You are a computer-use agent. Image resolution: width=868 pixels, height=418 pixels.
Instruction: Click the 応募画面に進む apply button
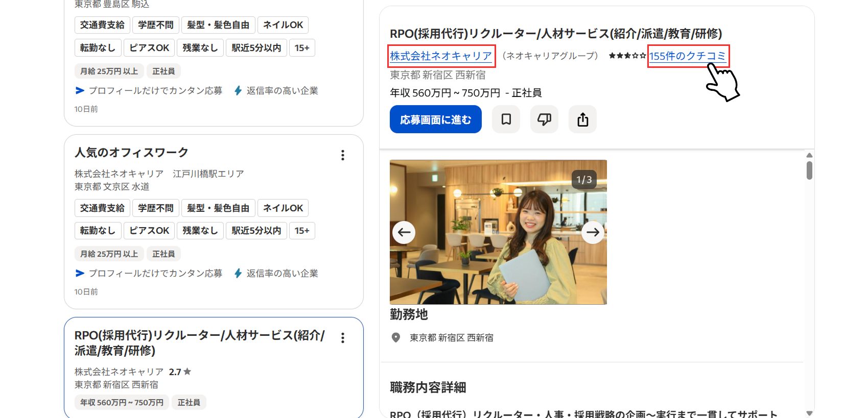435,119
